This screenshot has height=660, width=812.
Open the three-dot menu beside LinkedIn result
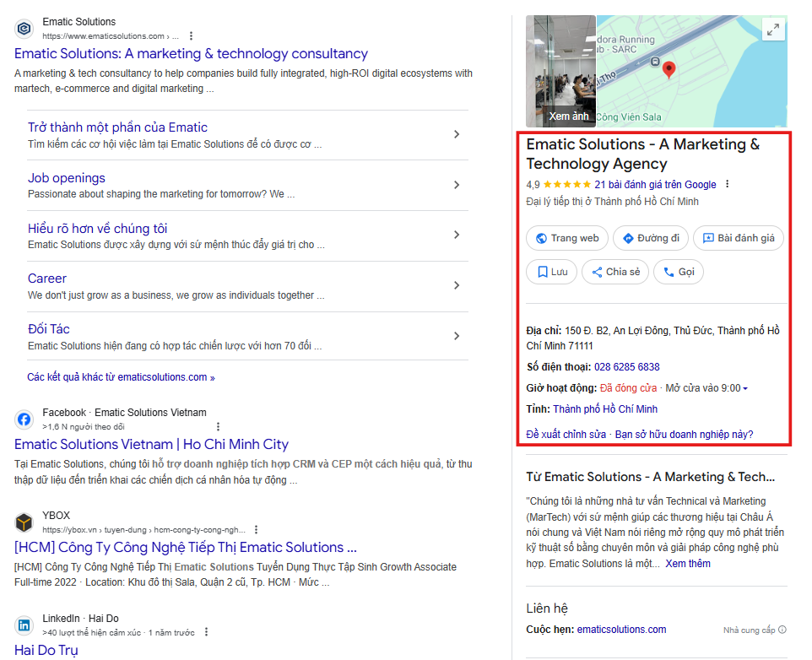point(206,632)
